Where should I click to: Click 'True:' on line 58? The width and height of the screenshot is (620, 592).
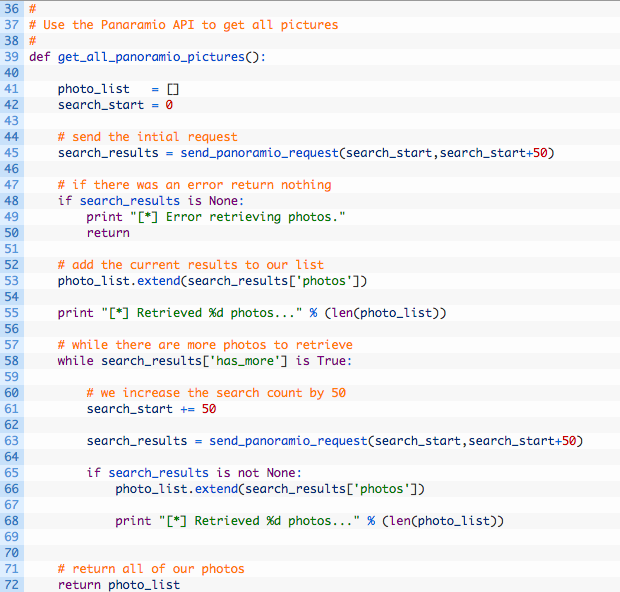coord(335,361)
